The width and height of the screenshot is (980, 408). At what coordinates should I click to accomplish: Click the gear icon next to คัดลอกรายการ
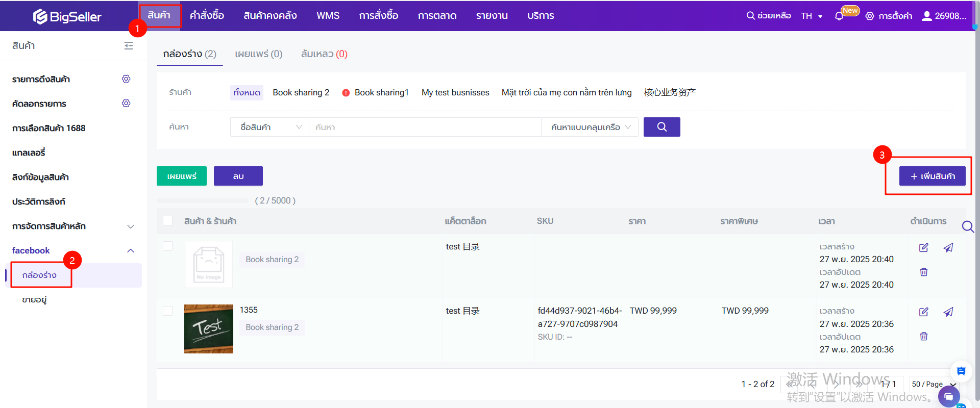point(126,104)
